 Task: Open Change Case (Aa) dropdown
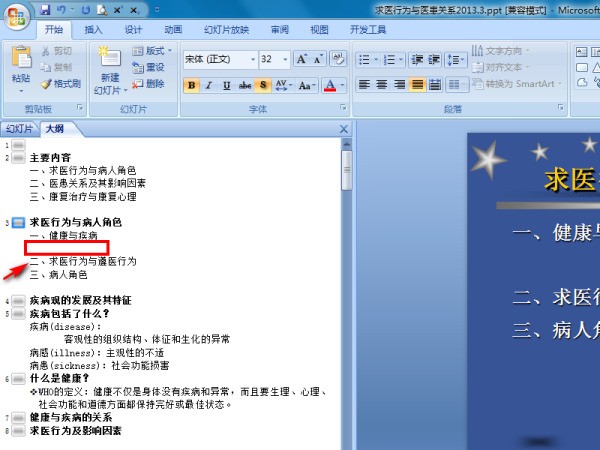[x=307, y=85]
